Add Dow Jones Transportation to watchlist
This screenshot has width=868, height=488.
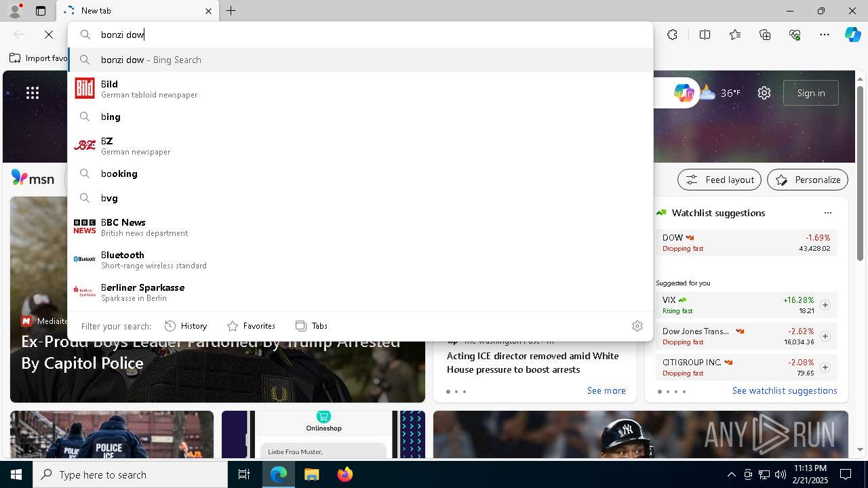pyautogui.click(x=825, y=336)
